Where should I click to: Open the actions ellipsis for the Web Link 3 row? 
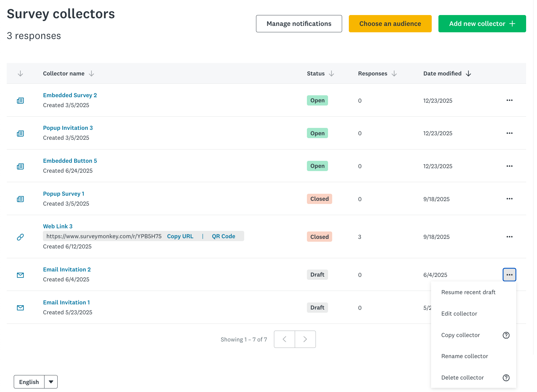[509, 237]
